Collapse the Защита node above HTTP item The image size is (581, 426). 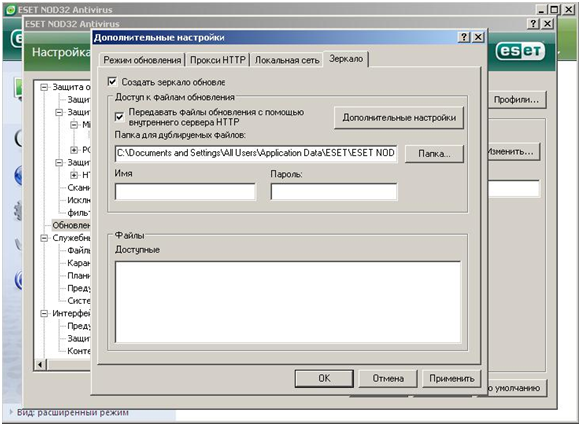coord(59,162)
